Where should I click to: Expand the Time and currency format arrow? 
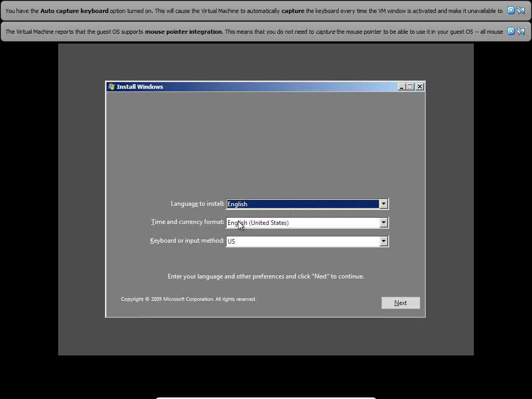(x=383, y=222)
